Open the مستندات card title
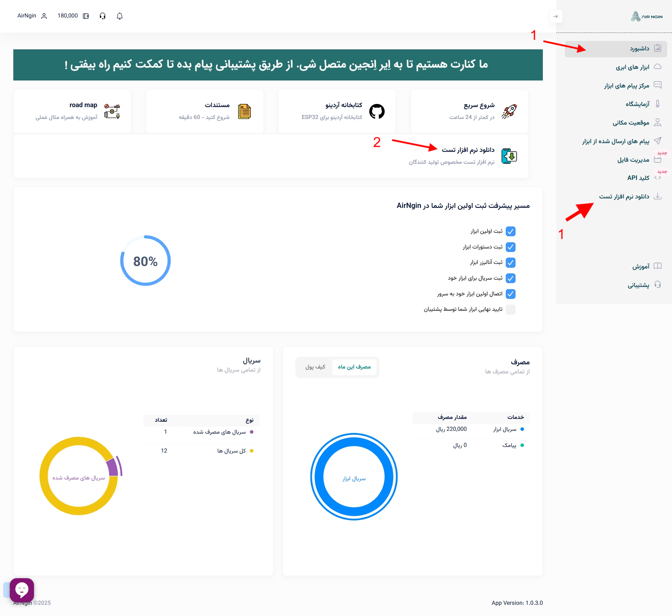 click(x=217, y=105)
